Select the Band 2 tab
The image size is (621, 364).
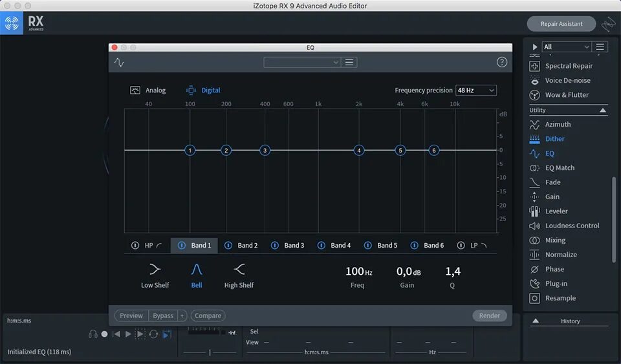(241, 245)
